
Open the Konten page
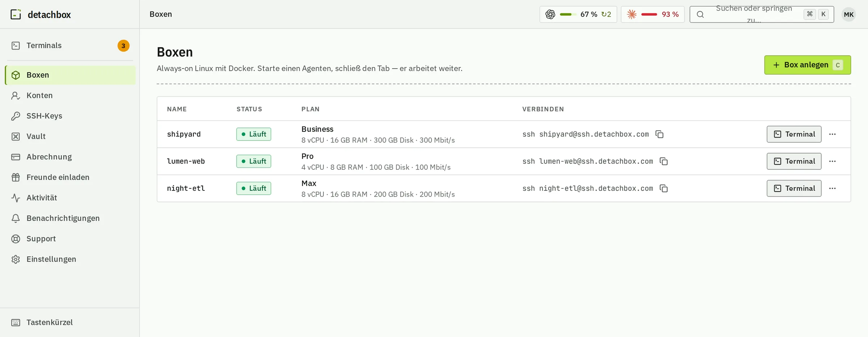pos(70,95)
